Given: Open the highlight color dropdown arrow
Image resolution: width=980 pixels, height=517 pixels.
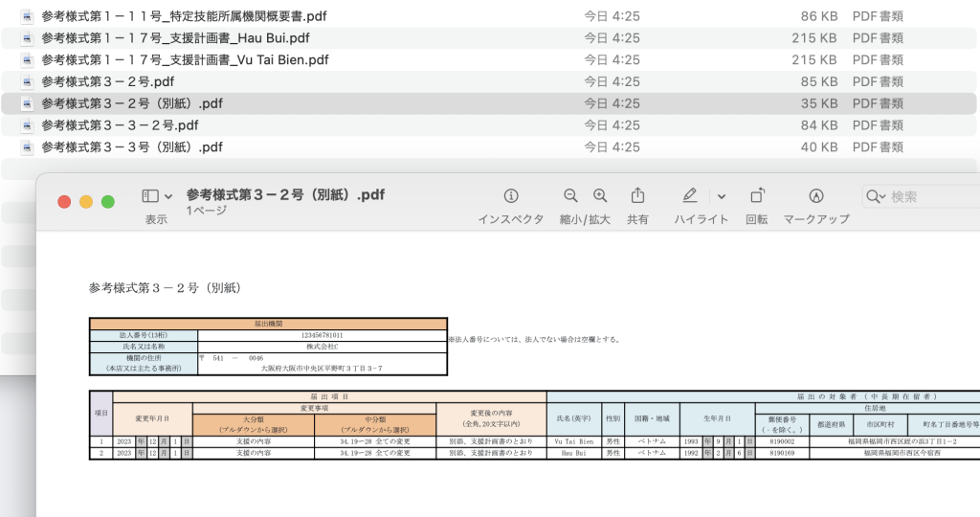Looking at the screenshot, I should pyautogui.click(x=722, y=197).
